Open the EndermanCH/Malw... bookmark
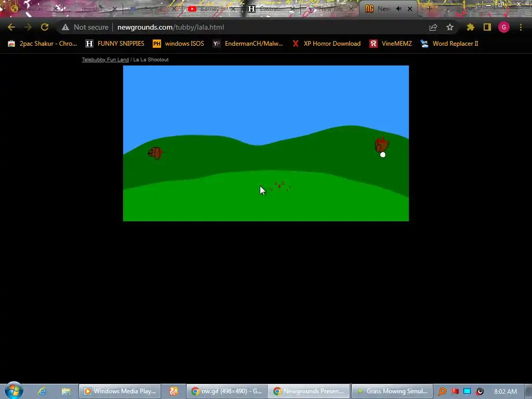532x399 pixels. coord(248,44)
